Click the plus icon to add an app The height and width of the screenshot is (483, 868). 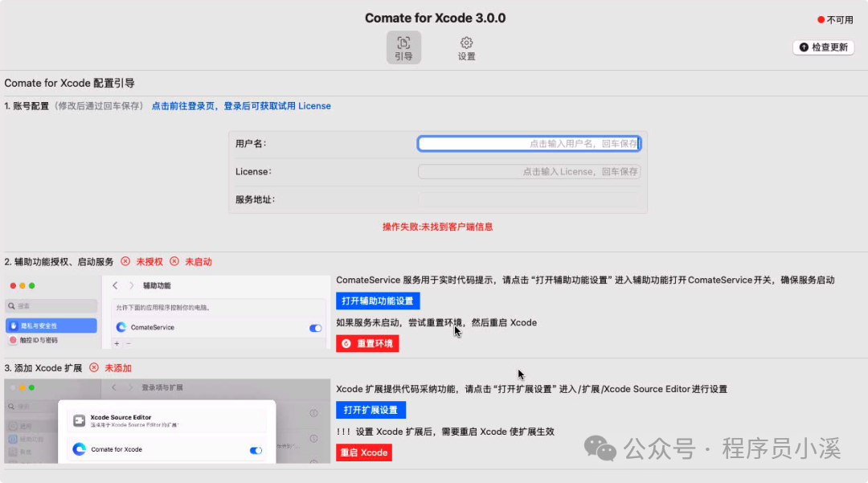[117, 343]
